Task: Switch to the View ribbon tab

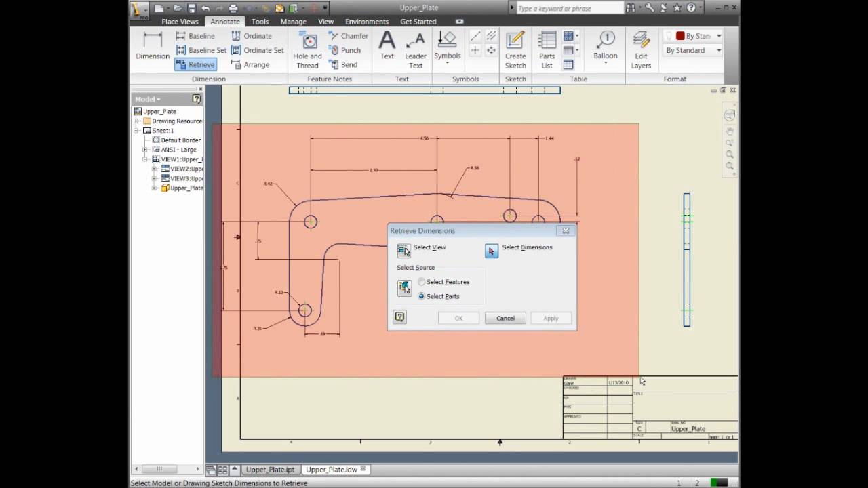Action: (325, 22)
